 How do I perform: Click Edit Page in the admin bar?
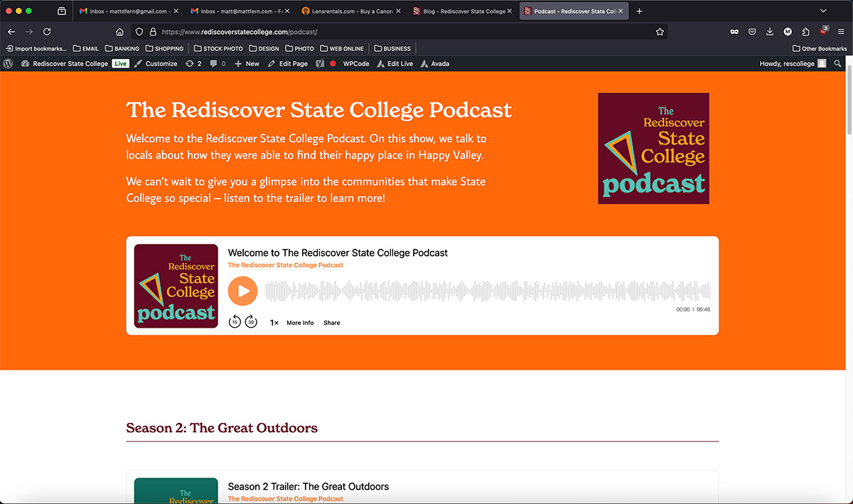pyautogui.click(x=288, y=63)
